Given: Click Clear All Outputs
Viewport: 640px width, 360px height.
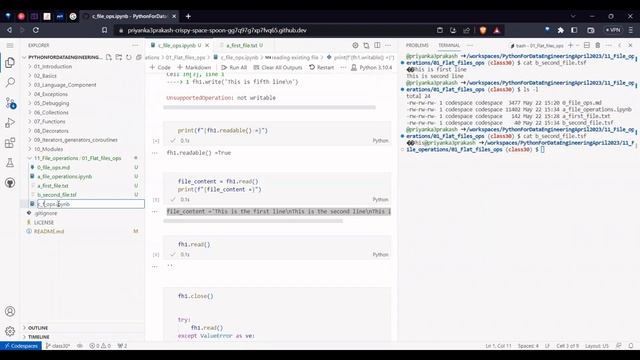Looking at the screenshot, I should click(278, 67).
